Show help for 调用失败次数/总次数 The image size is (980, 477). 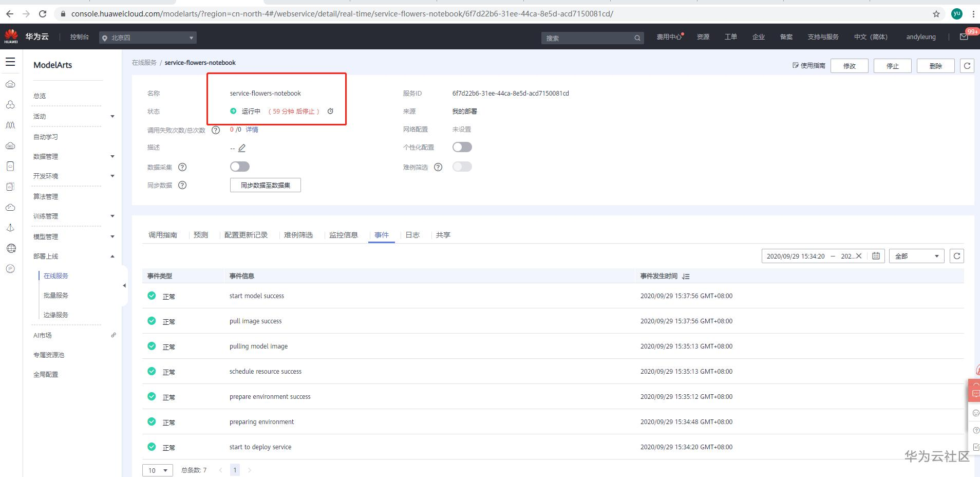(216, 130)
